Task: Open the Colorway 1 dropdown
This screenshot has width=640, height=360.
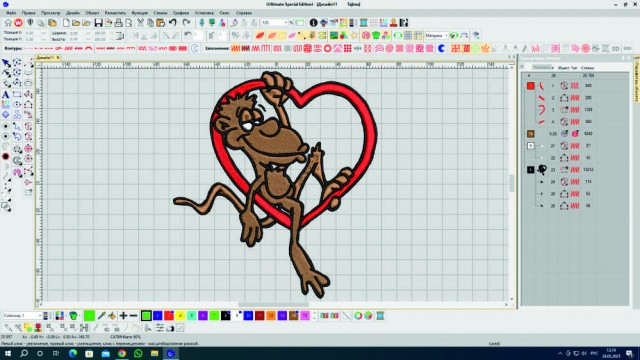Action: click(22, 316)
